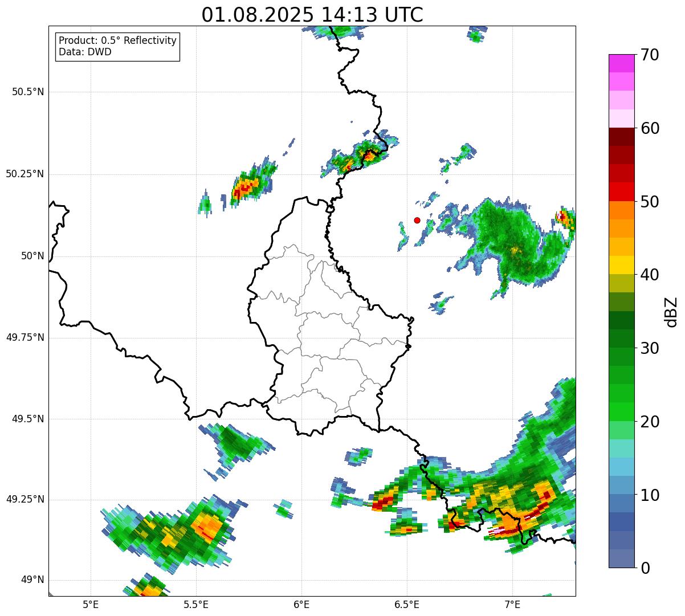Image resolution: width=685 pixels, height=616 pixels.
Task: Click the title "01.08.2025 14:13 UTC"
Action: click(312, 14)
